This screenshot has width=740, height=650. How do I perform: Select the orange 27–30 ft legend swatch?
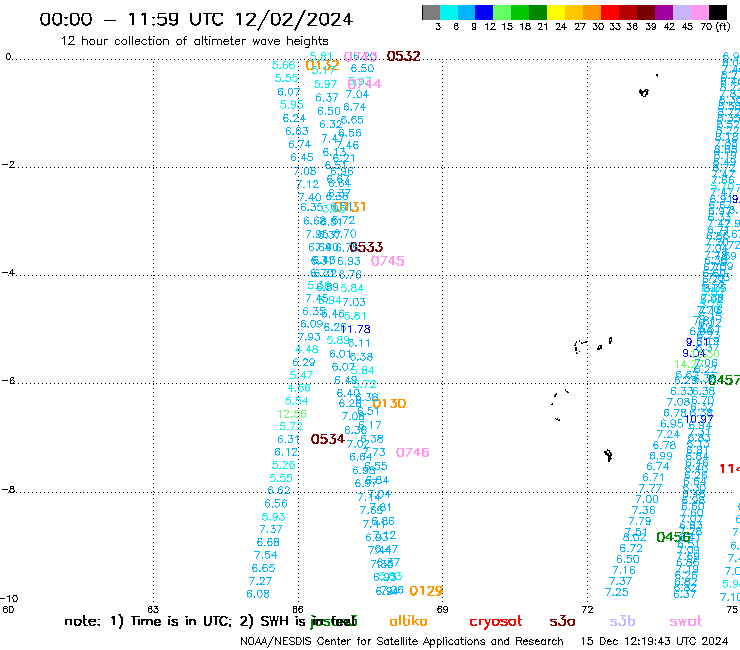[592, 12]
